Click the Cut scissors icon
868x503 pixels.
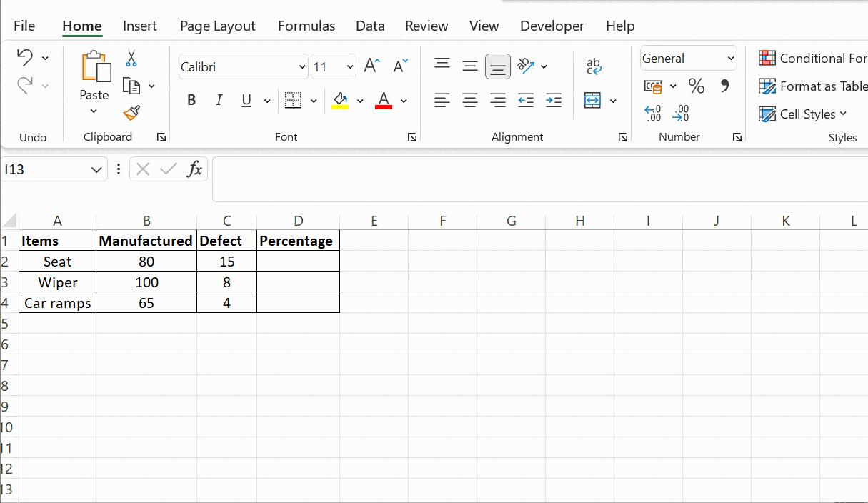click(131, 59)
